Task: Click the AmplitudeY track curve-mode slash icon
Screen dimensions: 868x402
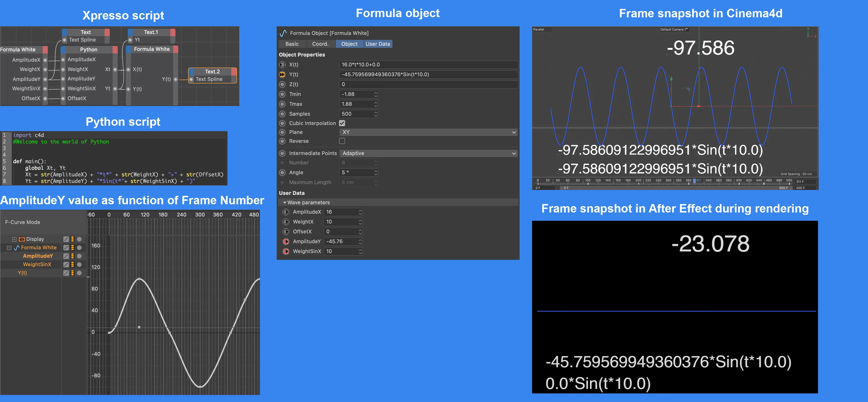Action: (66, 256)
